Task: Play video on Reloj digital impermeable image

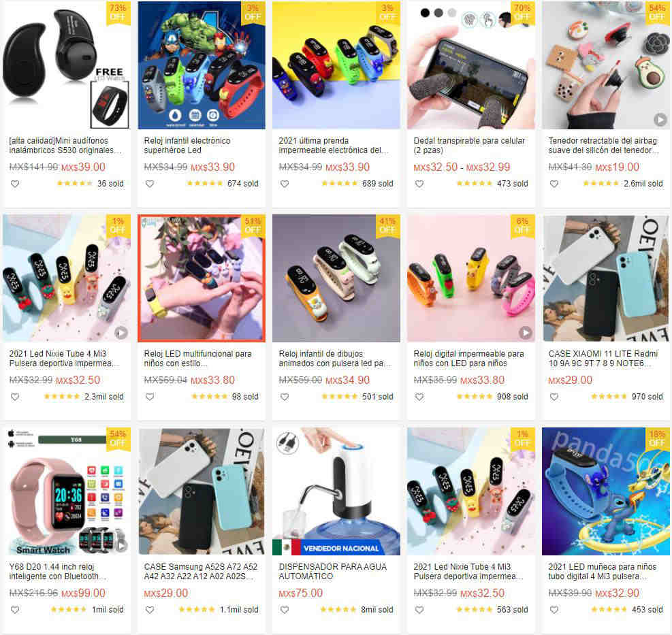Action: coord(526,333)
